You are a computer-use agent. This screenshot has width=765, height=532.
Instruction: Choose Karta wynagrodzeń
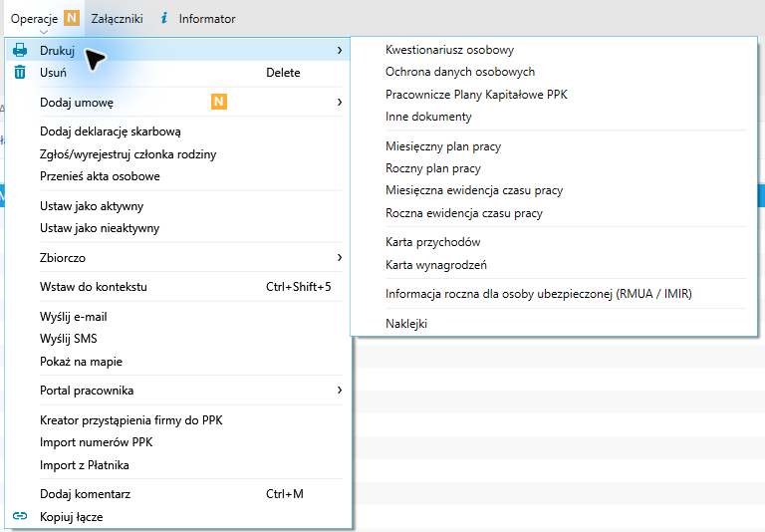554,265
